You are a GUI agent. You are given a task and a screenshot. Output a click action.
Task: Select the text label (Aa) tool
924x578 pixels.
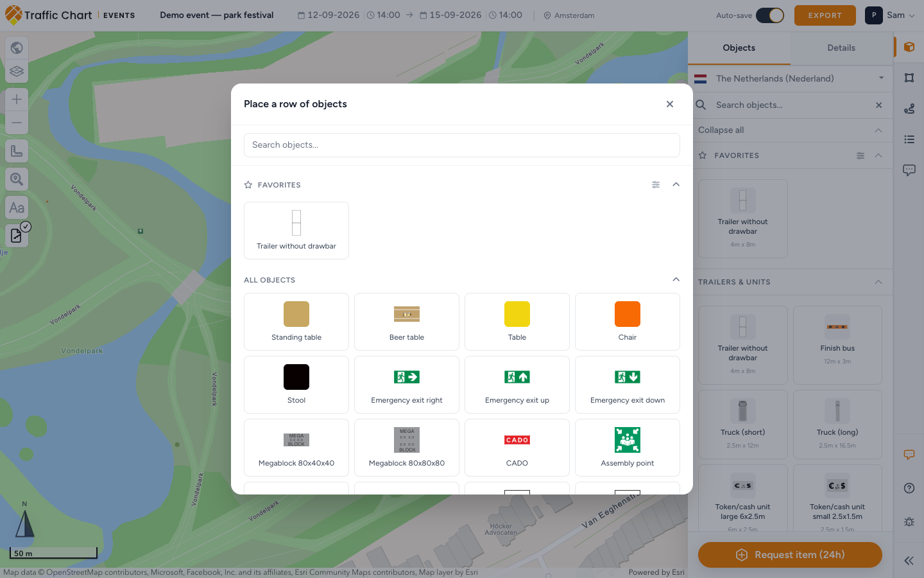click(17, 207)
